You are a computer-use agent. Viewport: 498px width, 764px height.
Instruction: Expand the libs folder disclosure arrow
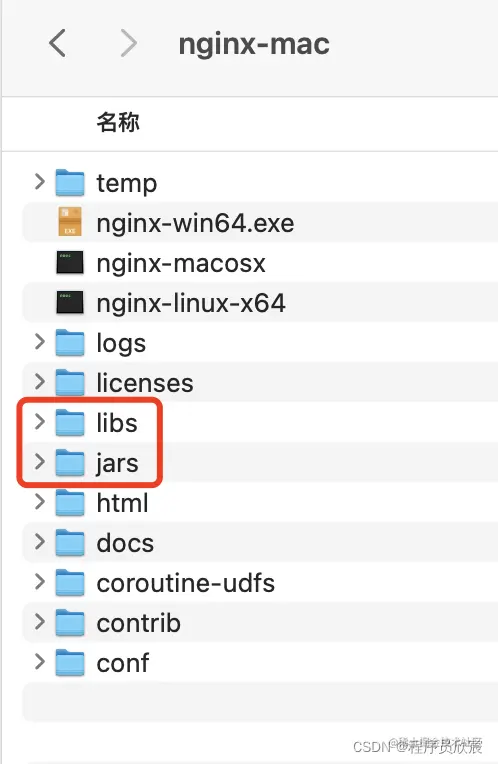pyautogui.click(x=40, y=421)
